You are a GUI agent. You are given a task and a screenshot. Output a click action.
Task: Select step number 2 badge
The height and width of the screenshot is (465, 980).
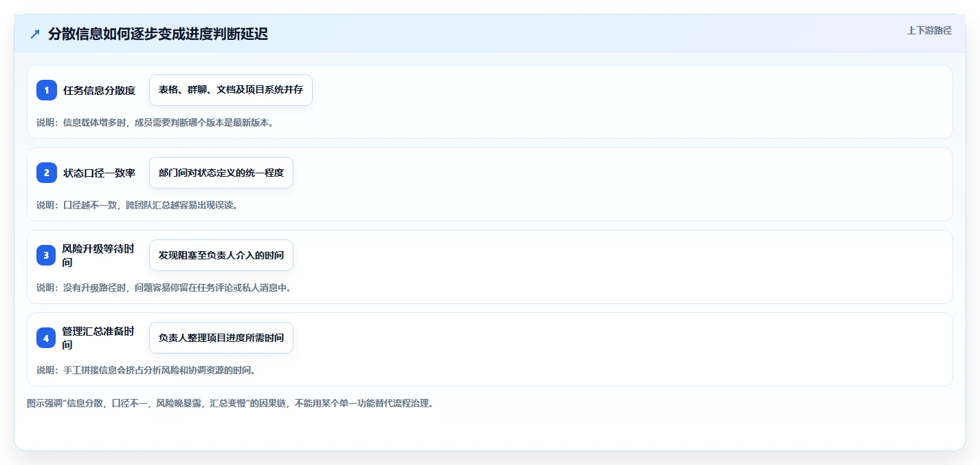tap(47, 173)
